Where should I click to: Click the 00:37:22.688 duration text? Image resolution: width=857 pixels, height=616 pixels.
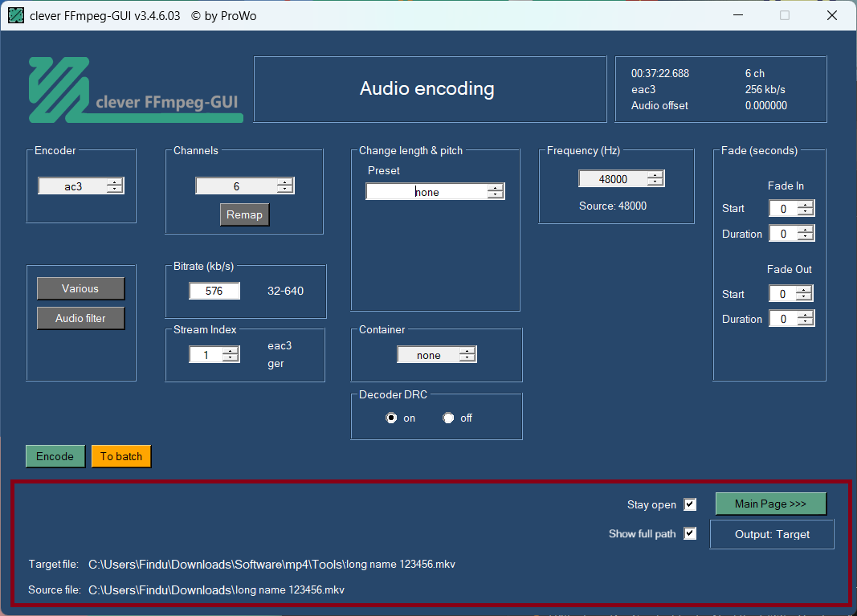point(659,73)
